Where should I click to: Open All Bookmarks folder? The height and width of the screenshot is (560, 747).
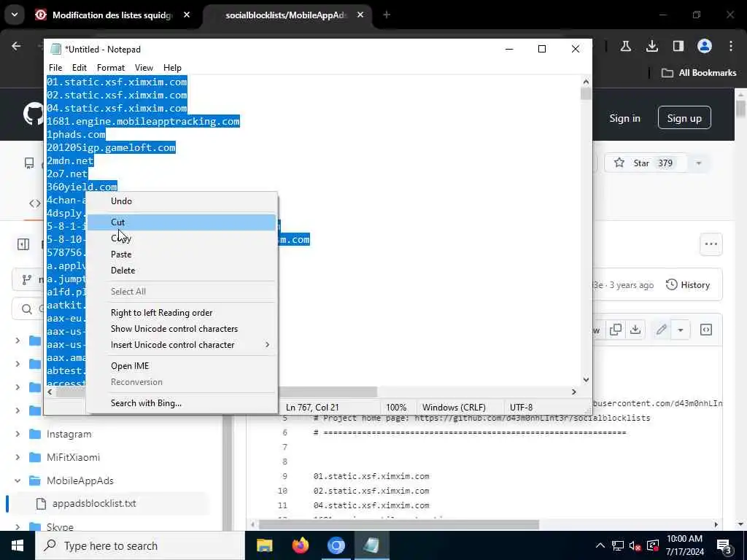click(698, 73)
